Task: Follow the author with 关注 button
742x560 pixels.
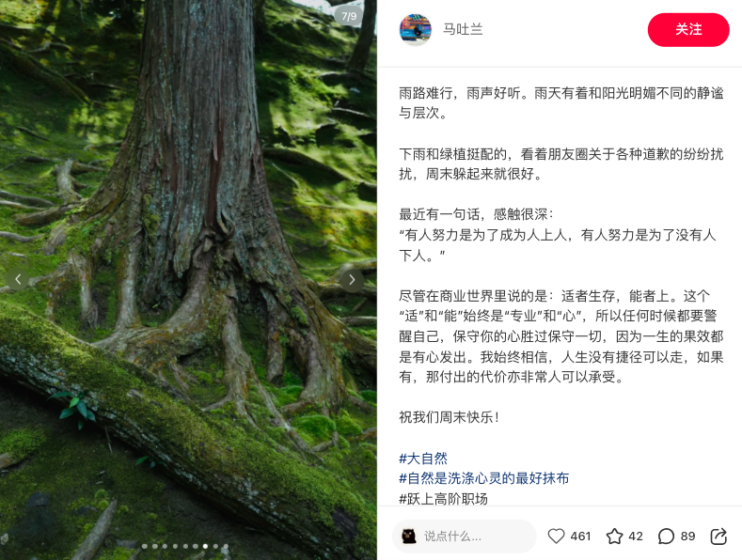Action: [688, 29]
